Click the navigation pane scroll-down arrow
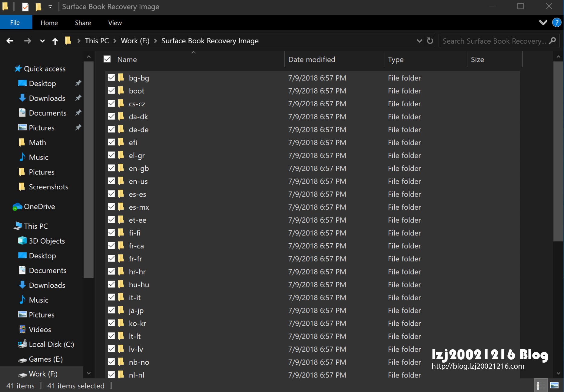The height and width of the screenshot is (392, 564). point(88,373)
